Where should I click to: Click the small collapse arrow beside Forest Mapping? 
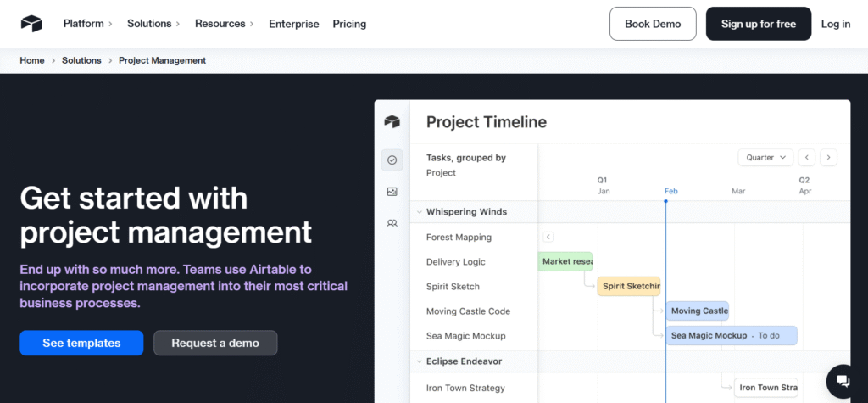(x=548, y=238)
